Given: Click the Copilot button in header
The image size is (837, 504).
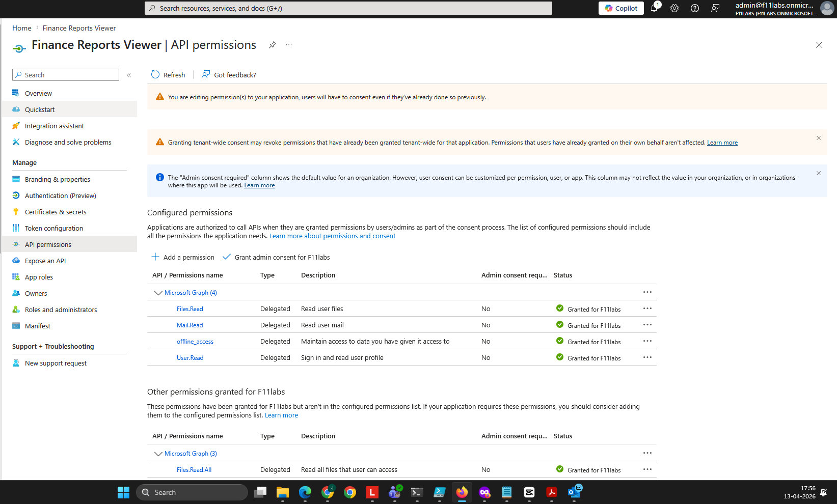Looking at the screenshot, I should (621, 8).
